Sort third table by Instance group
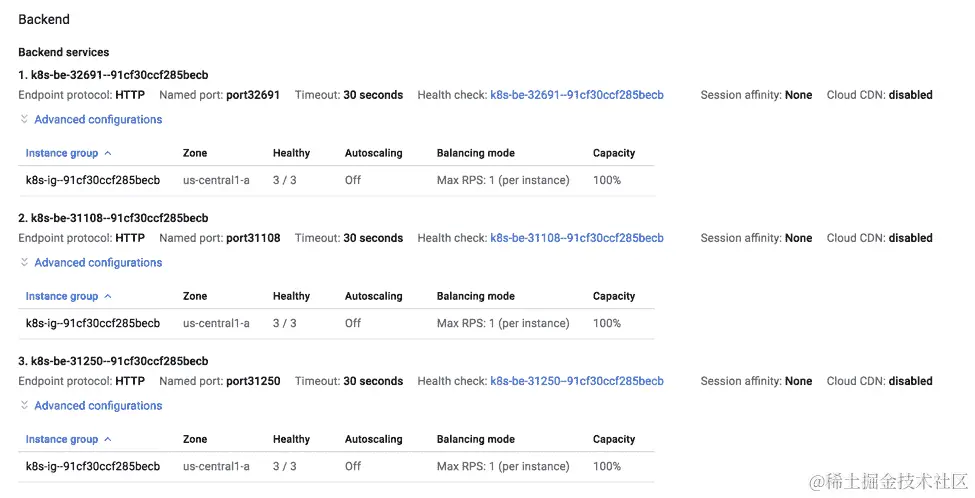The image size is (975, 498). pyautogui.click(x=62, y=440)
